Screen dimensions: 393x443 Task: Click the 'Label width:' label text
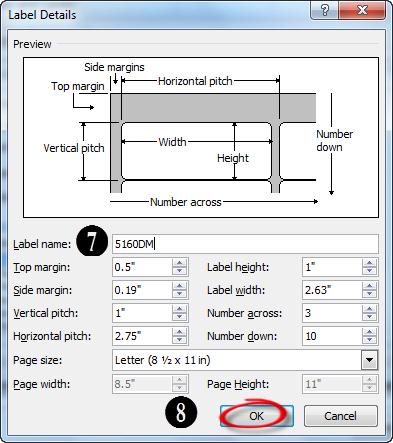click(236, 290)
